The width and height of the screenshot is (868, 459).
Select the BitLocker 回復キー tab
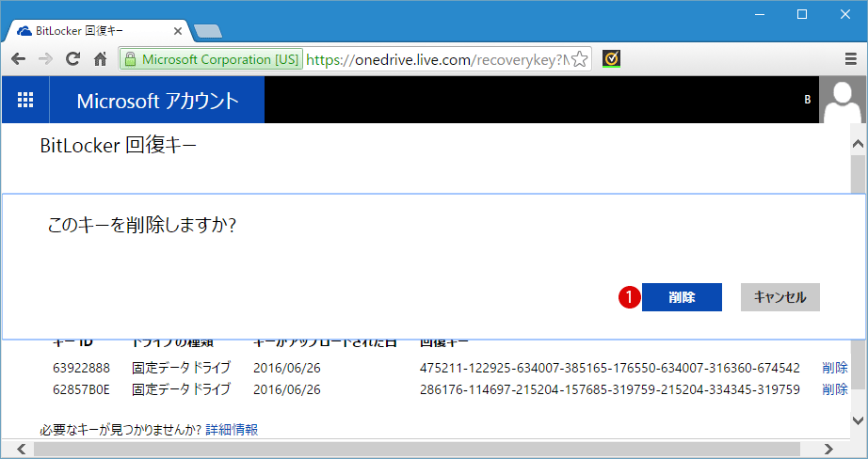(97, 31)
